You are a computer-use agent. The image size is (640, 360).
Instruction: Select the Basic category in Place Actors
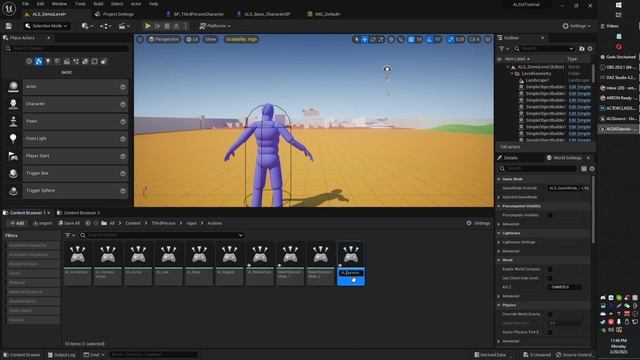click(38, 61)
